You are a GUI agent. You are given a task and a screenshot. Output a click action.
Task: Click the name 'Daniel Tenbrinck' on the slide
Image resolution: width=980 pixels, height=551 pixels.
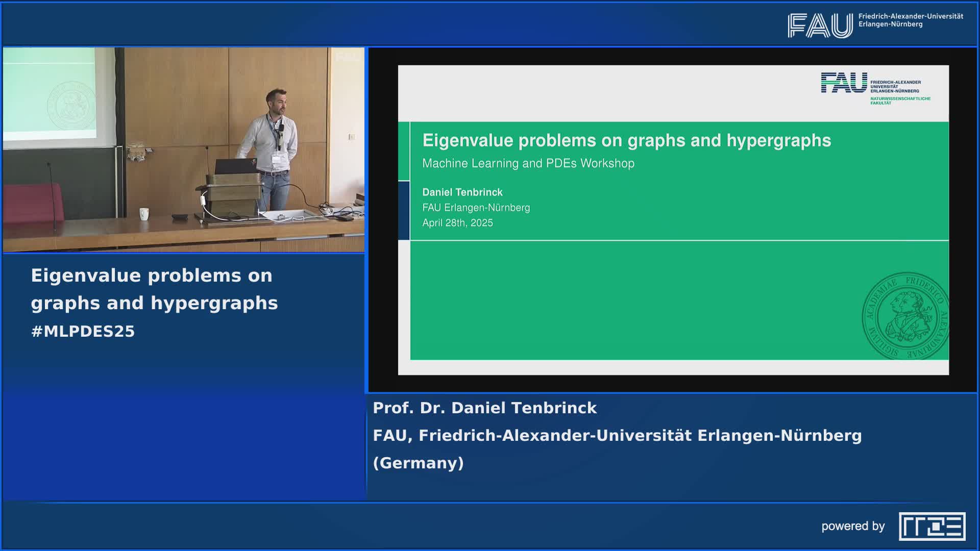(462, 192)
